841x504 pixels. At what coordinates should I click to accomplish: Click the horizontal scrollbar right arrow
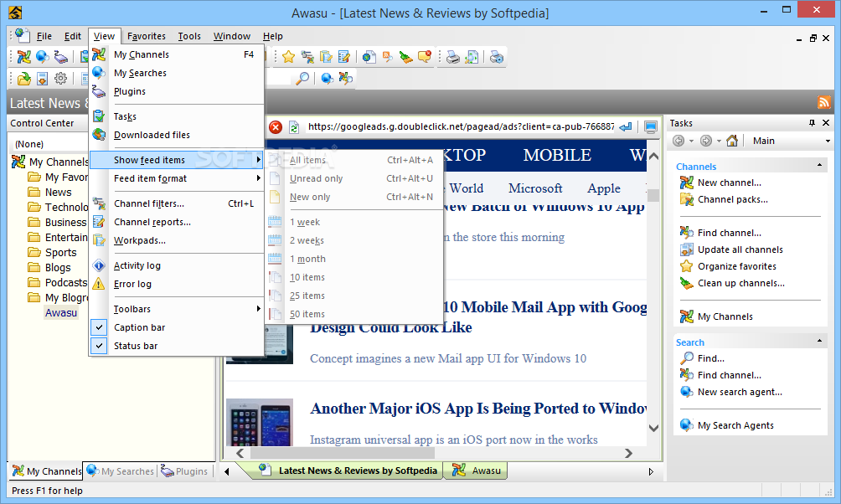(628, 453)
